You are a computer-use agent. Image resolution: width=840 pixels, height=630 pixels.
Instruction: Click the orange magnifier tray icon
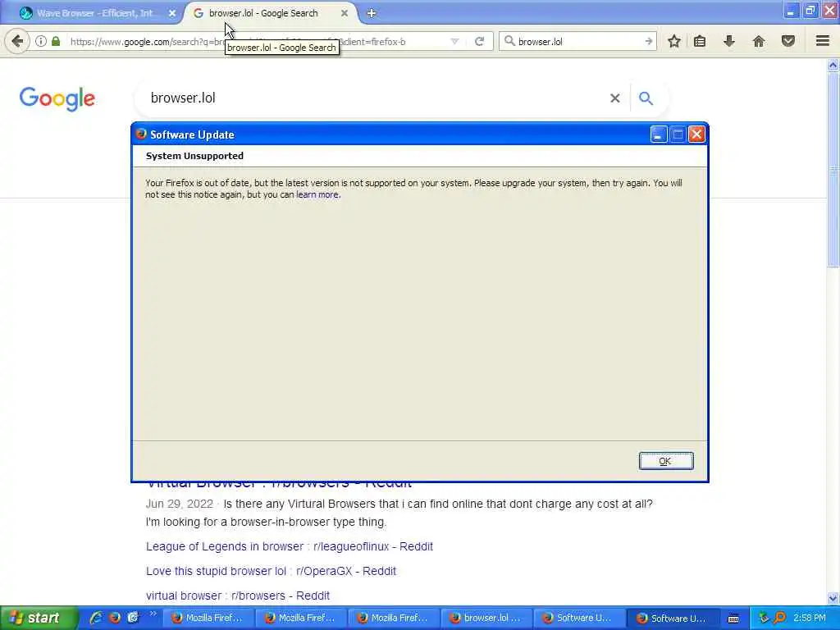coord(779,619)
